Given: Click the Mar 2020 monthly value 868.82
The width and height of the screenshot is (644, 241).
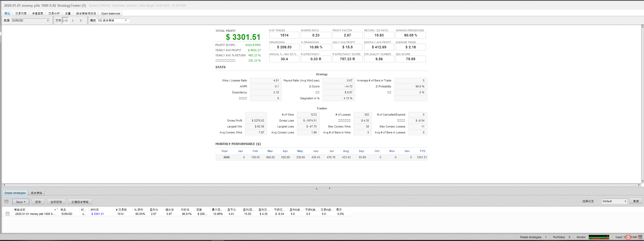Looking at the screenshot, I should [x=270, y=157].
